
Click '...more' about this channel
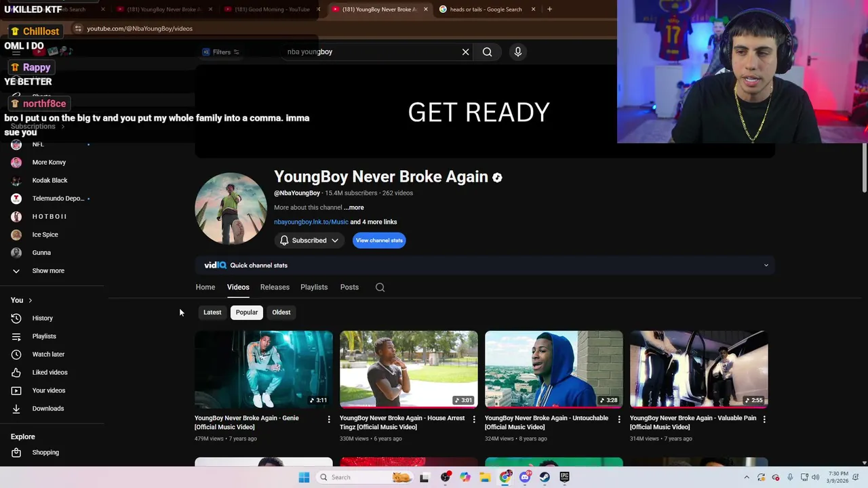pos(353,207)
